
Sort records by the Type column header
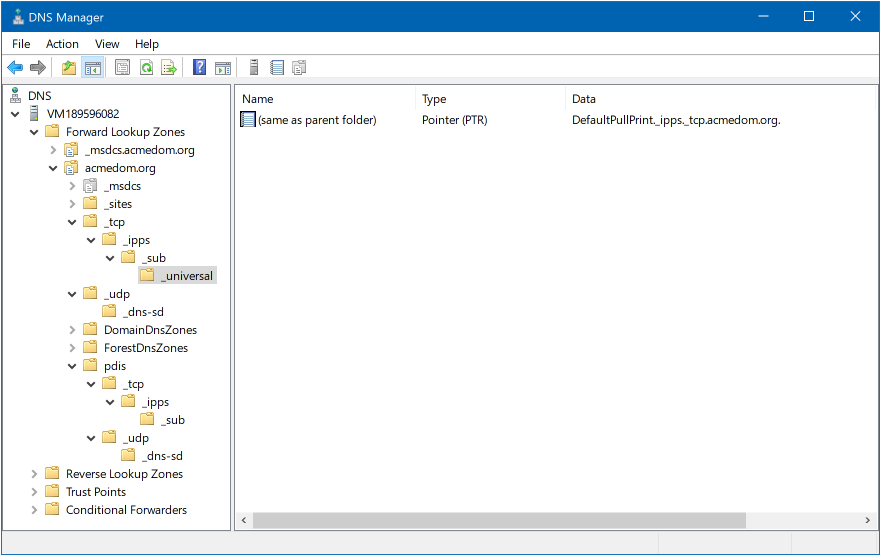pyautogui.click(x=434, y=99)
